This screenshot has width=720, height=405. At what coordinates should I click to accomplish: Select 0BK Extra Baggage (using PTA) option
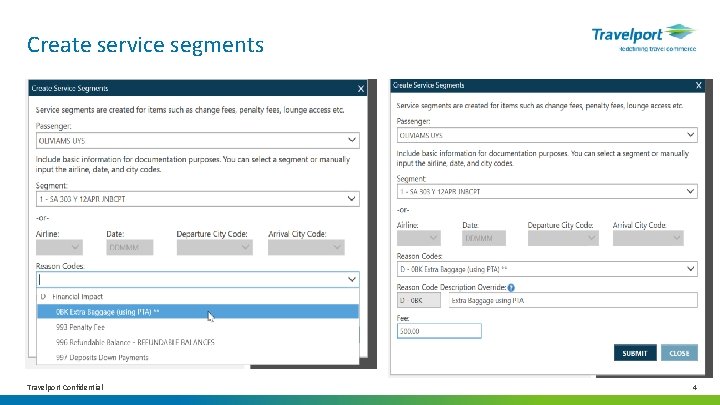tap(198, 312)
